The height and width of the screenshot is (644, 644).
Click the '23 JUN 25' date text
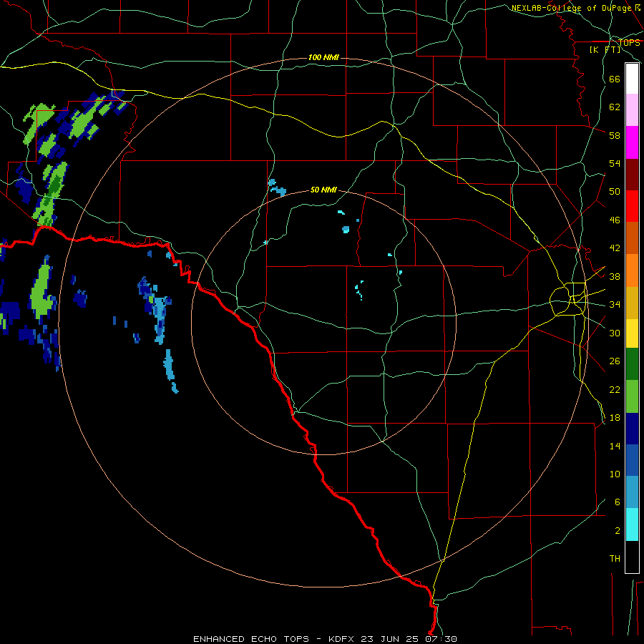pyautogui.click(x=389, y=639)
